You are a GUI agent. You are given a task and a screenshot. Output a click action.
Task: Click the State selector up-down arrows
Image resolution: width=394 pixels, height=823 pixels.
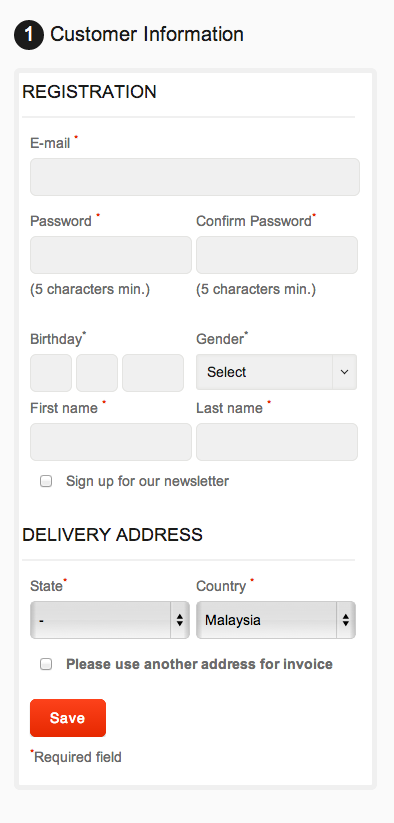[x=179, y=620]
